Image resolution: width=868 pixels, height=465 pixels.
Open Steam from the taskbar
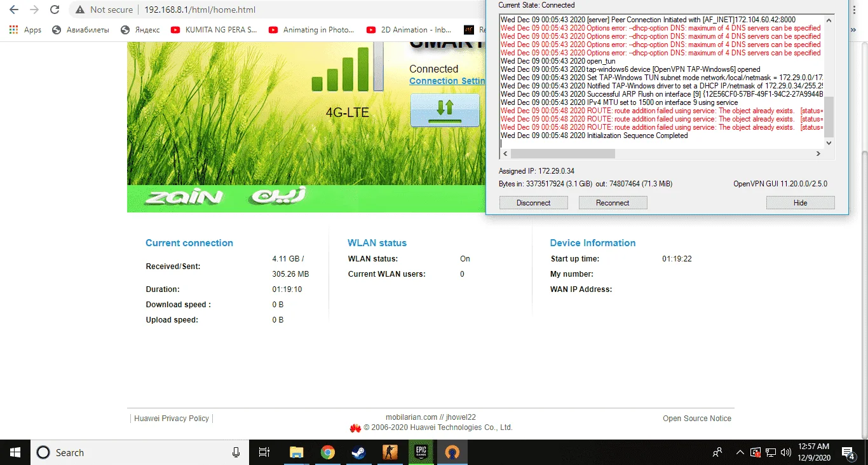[358, 452]
